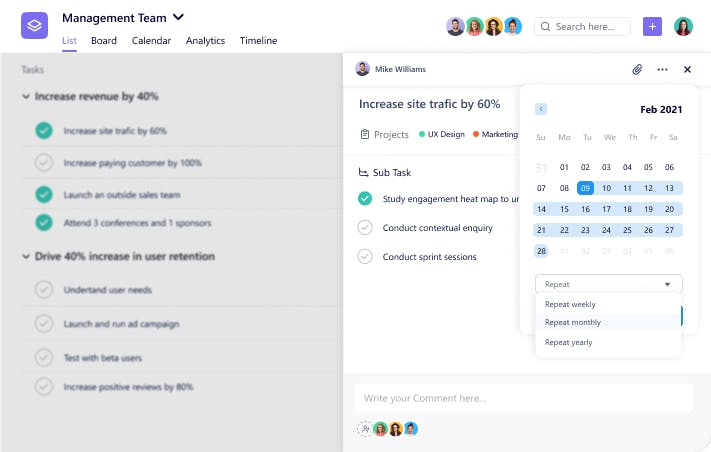Click the attachment paperclip icon

636,70
